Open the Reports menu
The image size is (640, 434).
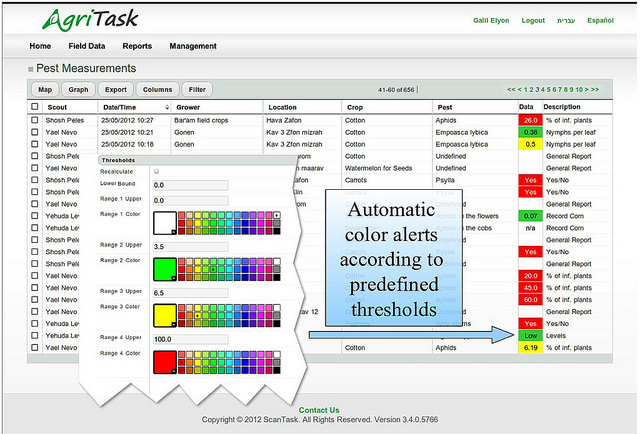137,46
